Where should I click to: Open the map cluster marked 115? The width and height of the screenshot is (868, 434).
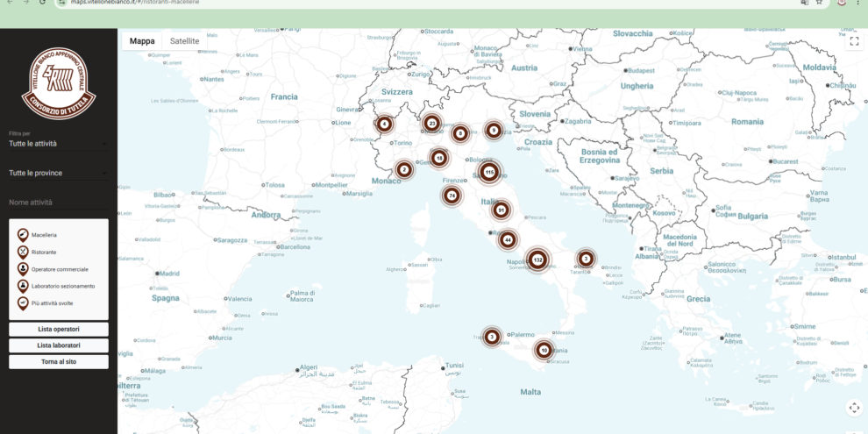pos(488,172)
